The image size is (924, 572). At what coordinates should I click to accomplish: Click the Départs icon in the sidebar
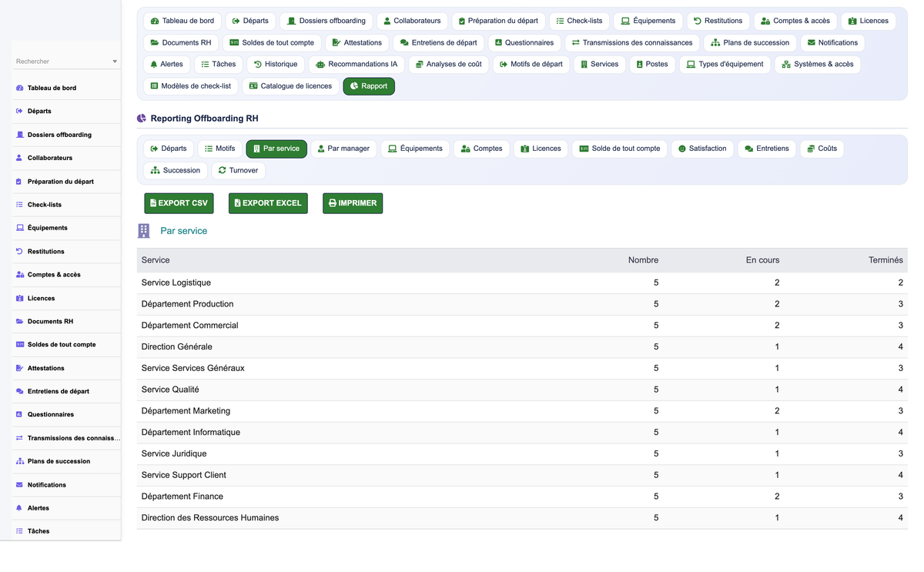tap(19, 111)
